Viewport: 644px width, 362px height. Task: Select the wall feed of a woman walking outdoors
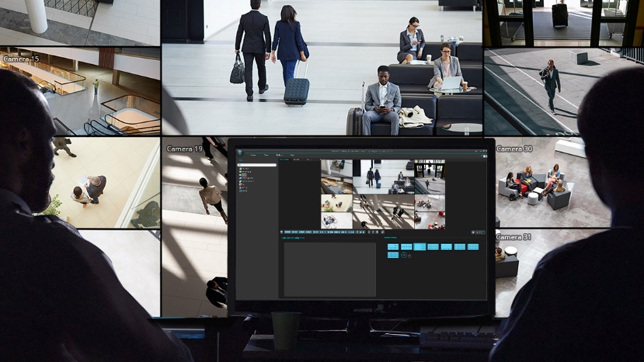pos(564,91)
